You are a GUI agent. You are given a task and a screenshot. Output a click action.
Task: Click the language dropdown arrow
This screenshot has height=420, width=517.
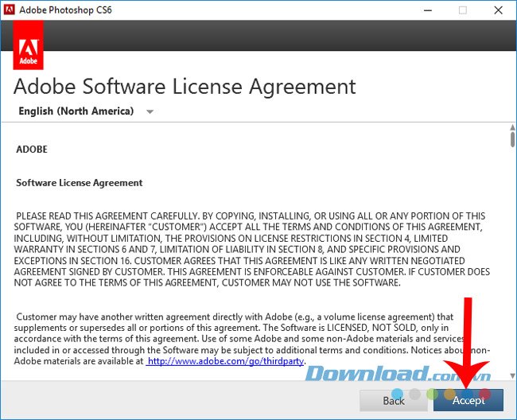[150, 111]
